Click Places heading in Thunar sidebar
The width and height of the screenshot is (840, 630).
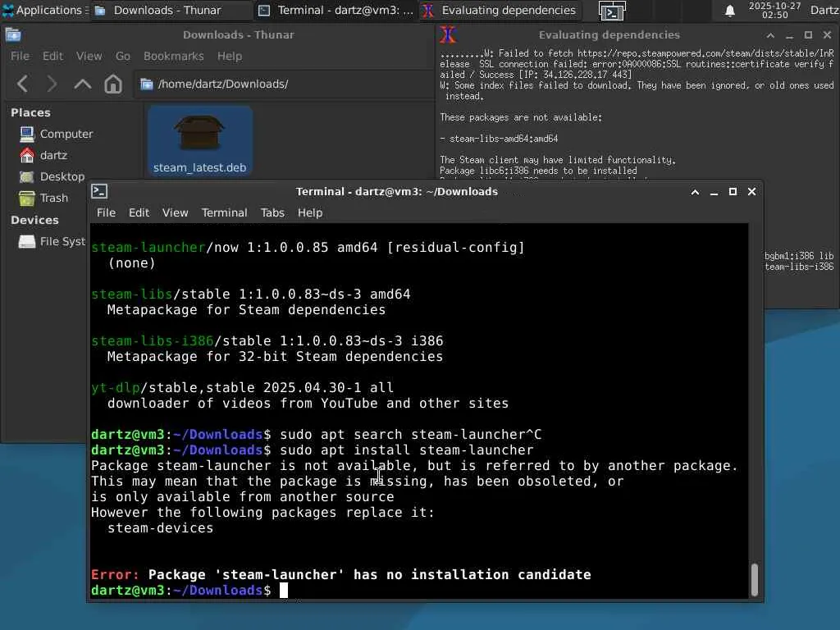(x=30, y=112)
